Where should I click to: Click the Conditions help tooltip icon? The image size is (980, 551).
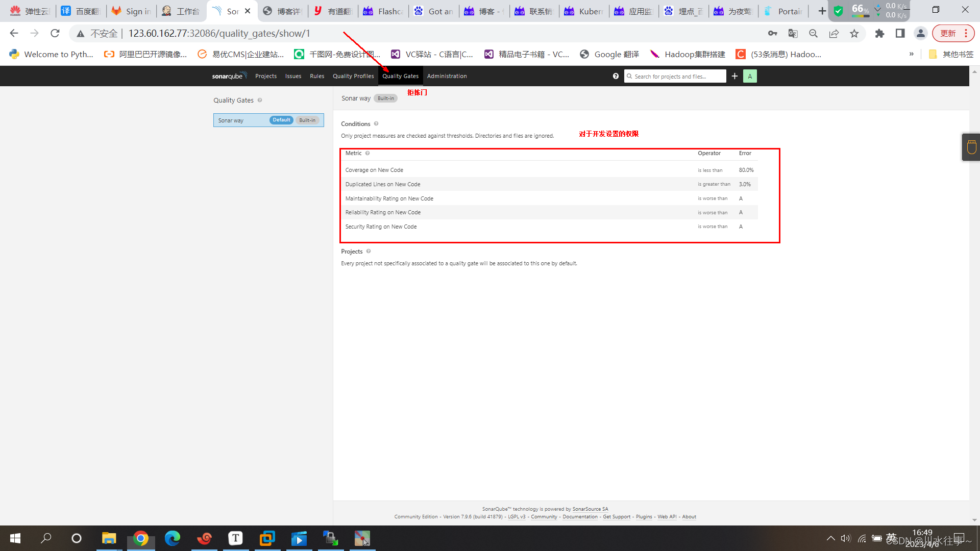(376, 124)
